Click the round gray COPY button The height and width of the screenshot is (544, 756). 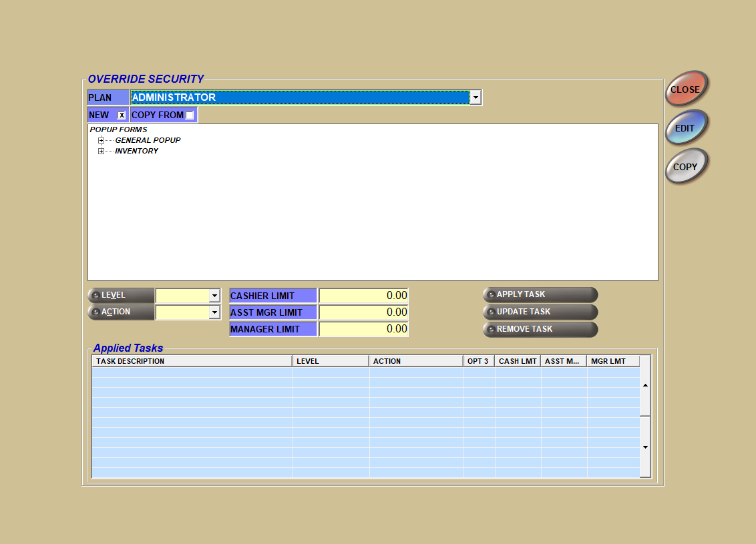[686, 167]
